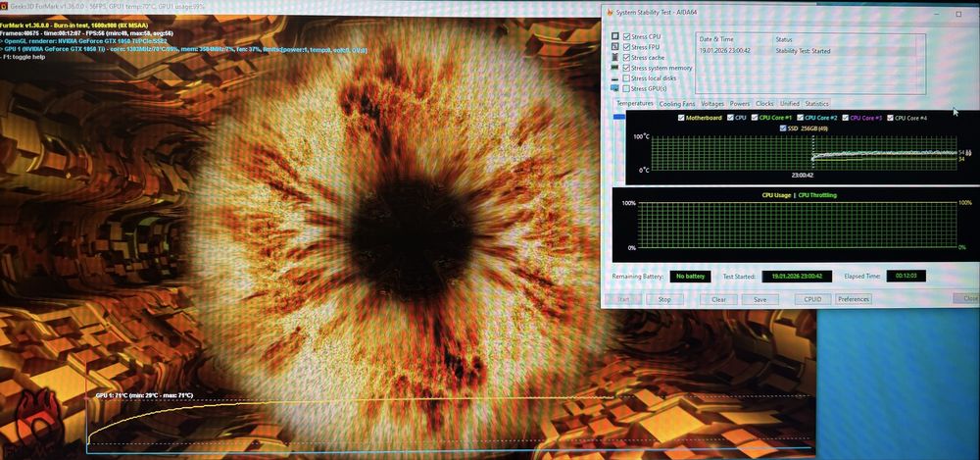Click the FurMark 'F1: toggle help' text
Screen dimensions: 980x460
click(x=24, y=57)
